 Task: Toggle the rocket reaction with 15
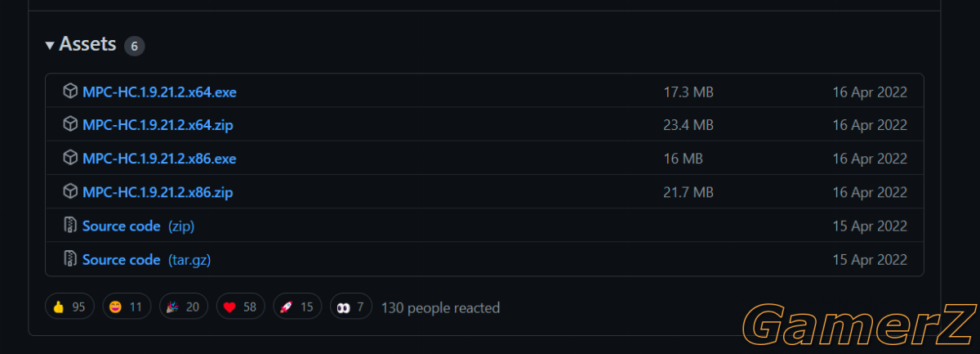click(x=297, y=307)
